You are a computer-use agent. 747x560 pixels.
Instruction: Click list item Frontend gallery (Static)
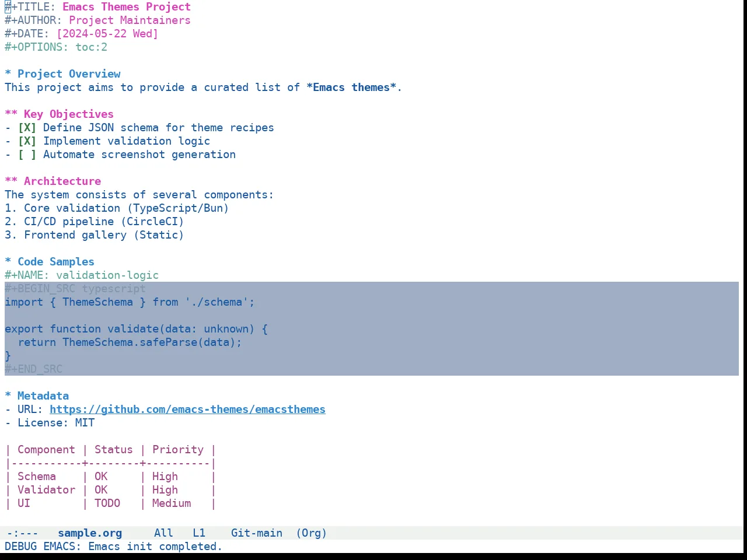95,235
